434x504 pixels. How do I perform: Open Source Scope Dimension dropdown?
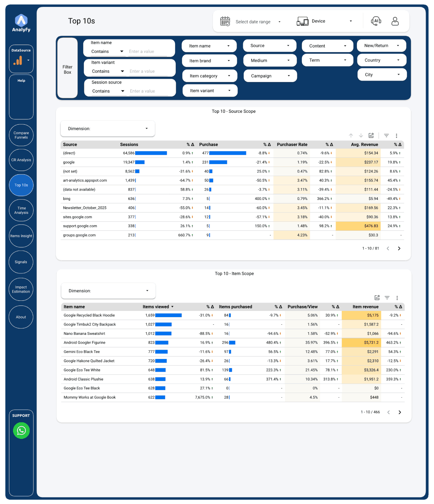pos(108,129)
